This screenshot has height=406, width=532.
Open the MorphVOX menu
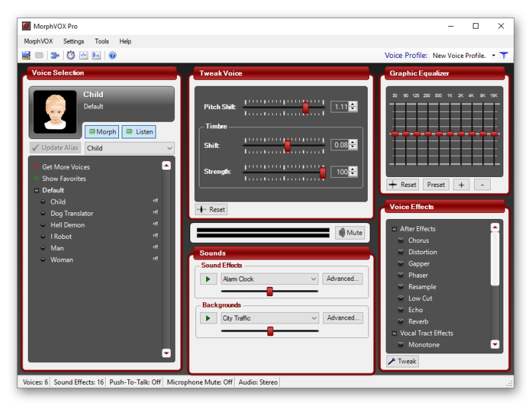point(39,41)
